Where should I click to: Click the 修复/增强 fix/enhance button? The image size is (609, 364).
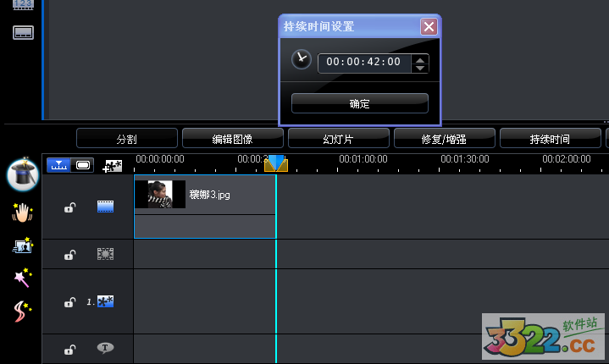[445, 139]
